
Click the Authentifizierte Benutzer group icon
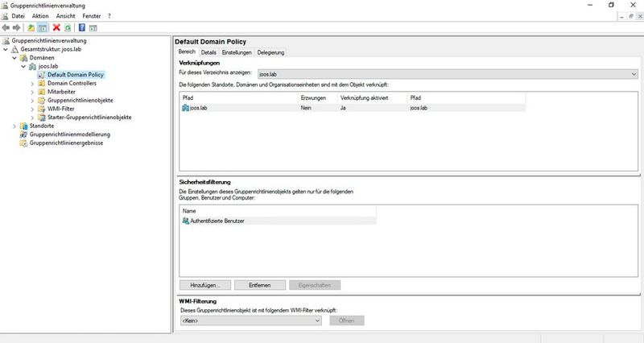(186, 221)
